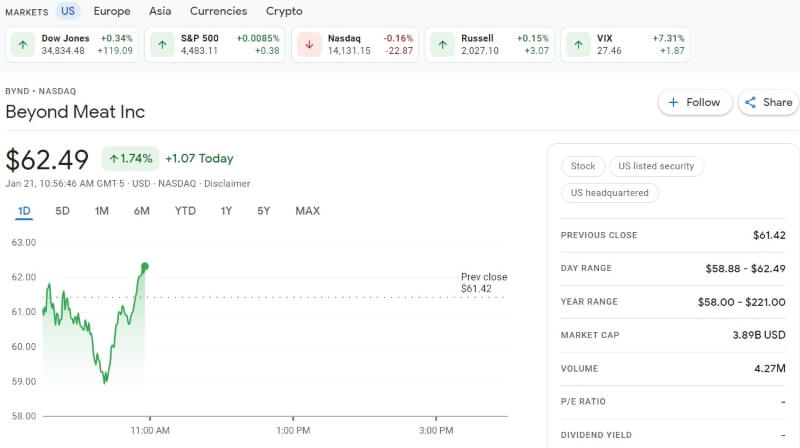Click the Beyond Meat Inc heading
The width and height of the screenshot is (800, 448).
[x=75, y=112]
